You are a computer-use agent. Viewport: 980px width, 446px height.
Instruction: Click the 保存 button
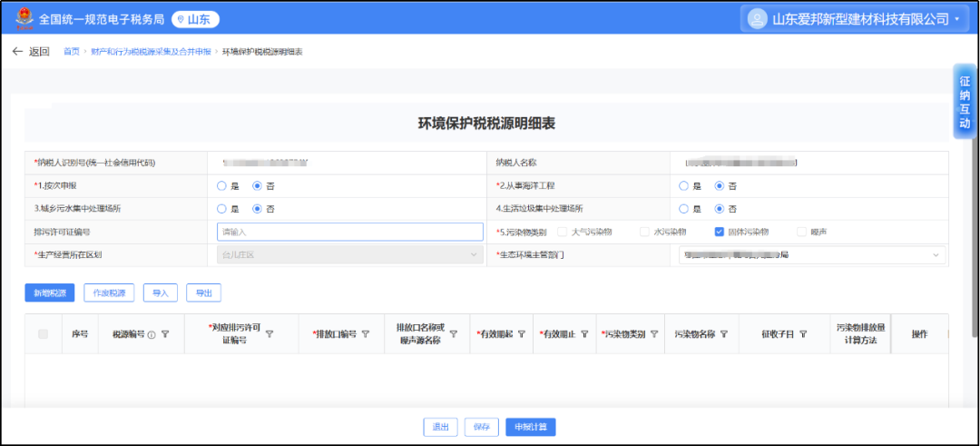481,427
